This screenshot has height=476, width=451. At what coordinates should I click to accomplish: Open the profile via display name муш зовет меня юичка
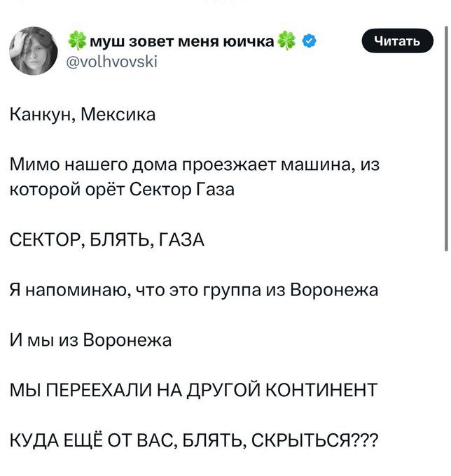click(x=181, y=41)
